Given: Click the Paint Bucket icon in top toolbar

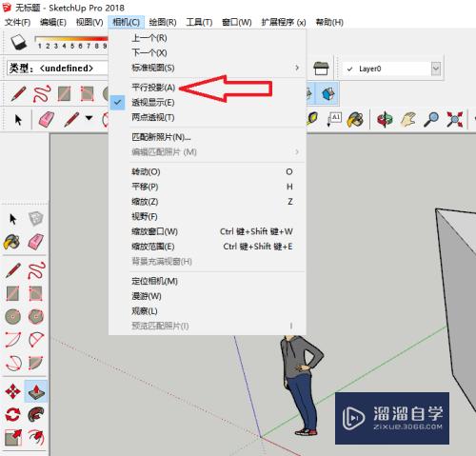Looking at the screenshot, I should click(355, 120).
